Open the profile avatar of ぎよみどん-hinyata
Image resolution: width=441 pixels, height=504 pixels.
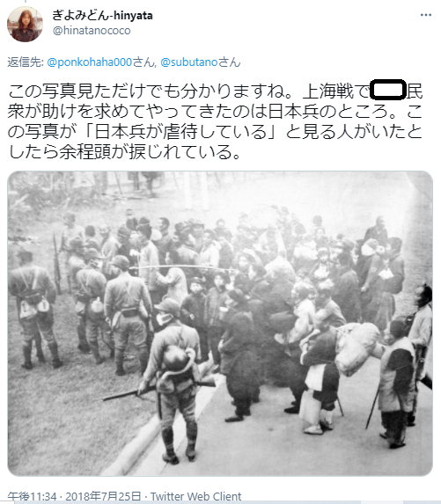(x=25, y=24)
